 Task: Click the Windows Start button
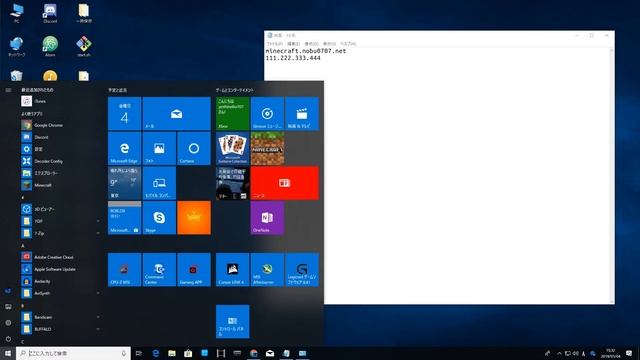(8, 353)
